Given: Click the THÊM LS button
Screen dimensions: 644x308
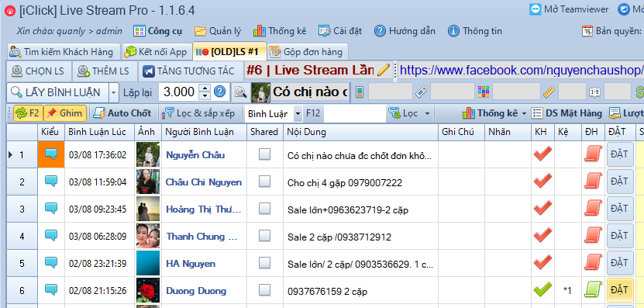Looking at the screenshot, I should click(104, 71).
